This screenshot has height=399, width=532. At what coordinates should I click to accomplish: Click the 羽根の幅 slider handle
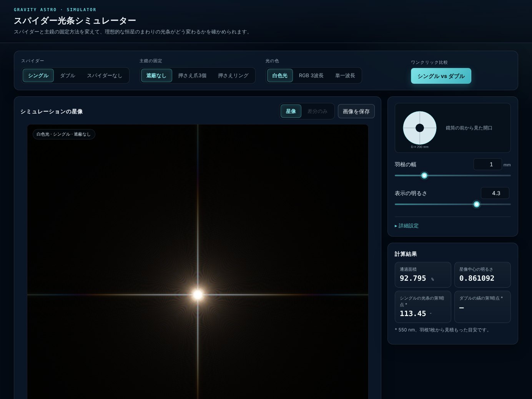(x=424, y=175)
